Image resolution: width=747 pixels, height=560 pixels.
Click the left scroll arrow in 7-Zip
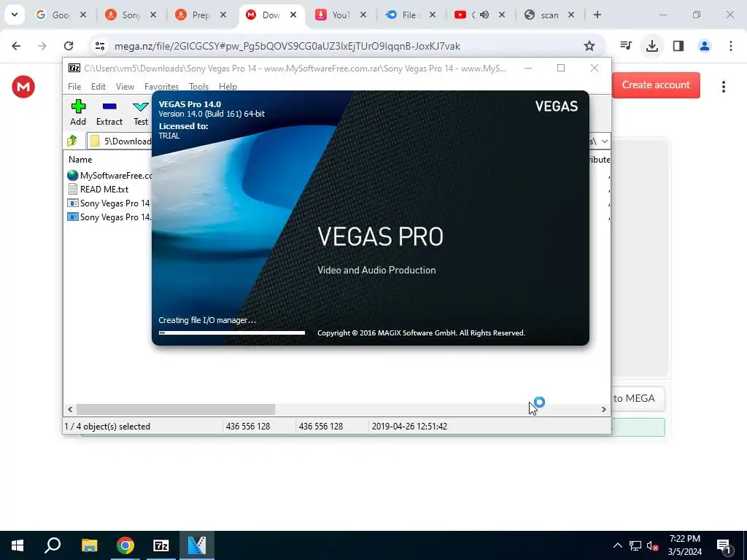pyautogui.click(x=70, y=410)
